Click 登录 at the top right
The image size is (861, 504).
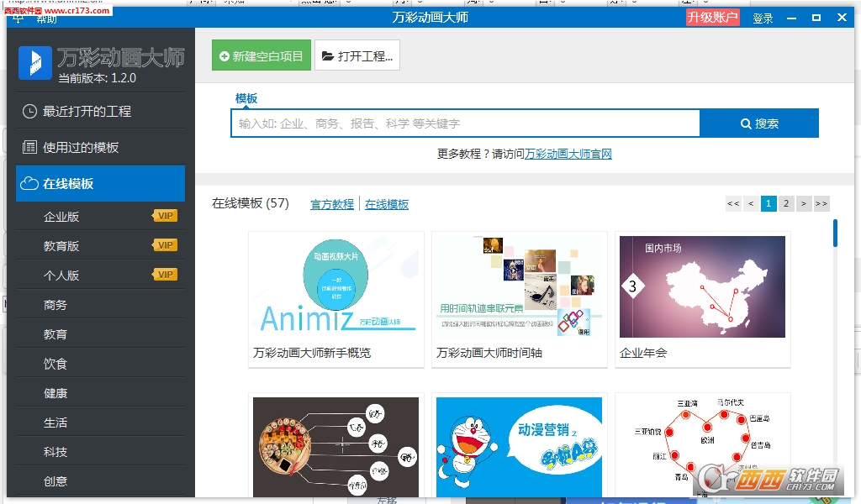[x=763, y=17]
